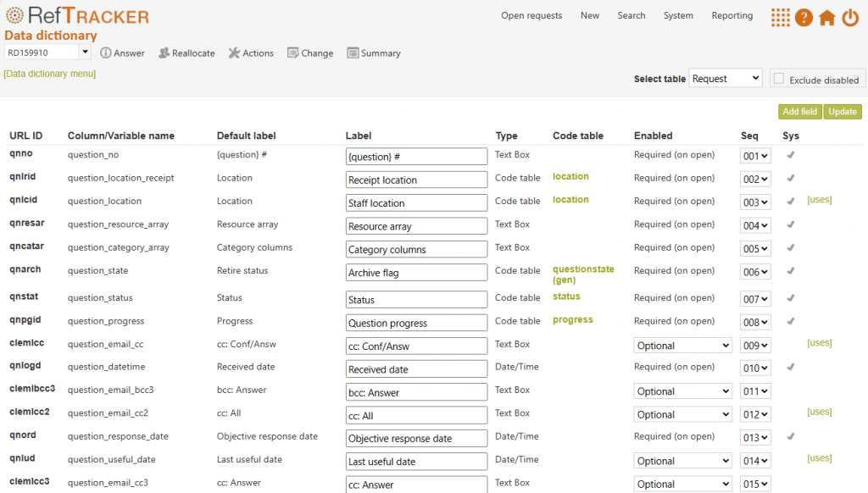Open the Open requests menu
This screenshot has height=493, width=868.
point(531,15)
